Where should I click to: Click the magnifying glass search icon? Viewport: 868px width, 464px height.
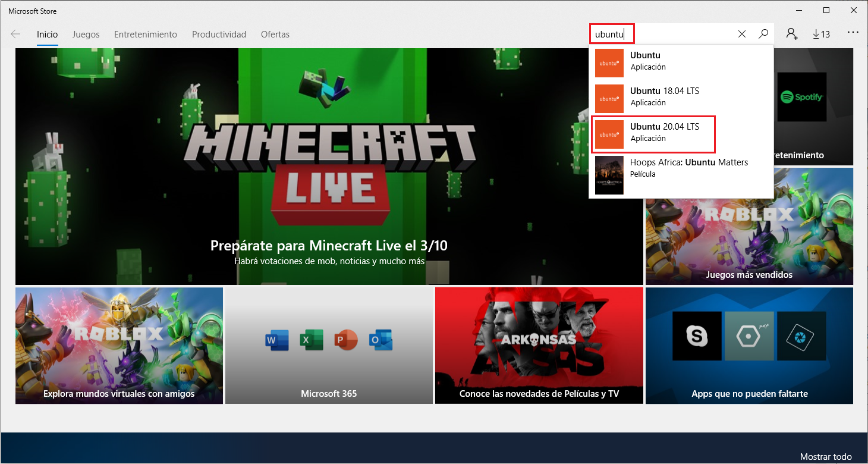[763, 35]
